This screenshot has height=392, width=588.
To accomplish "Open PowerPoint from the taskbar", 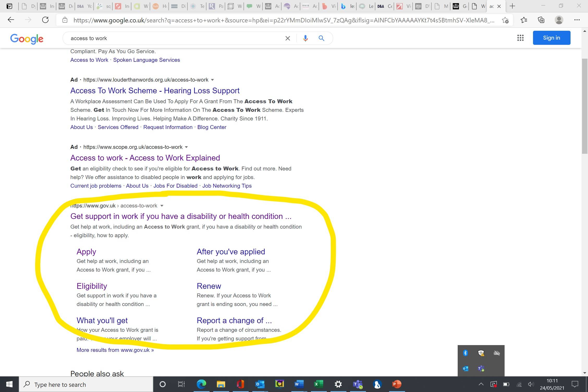I will (397, 384).
